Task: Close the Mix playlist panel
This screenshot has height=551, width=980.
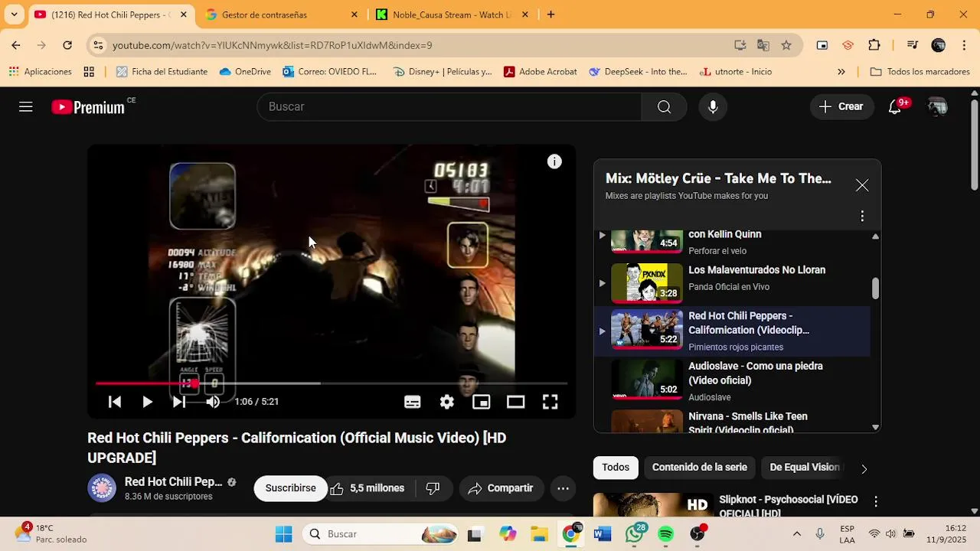Action: point(862,185)
